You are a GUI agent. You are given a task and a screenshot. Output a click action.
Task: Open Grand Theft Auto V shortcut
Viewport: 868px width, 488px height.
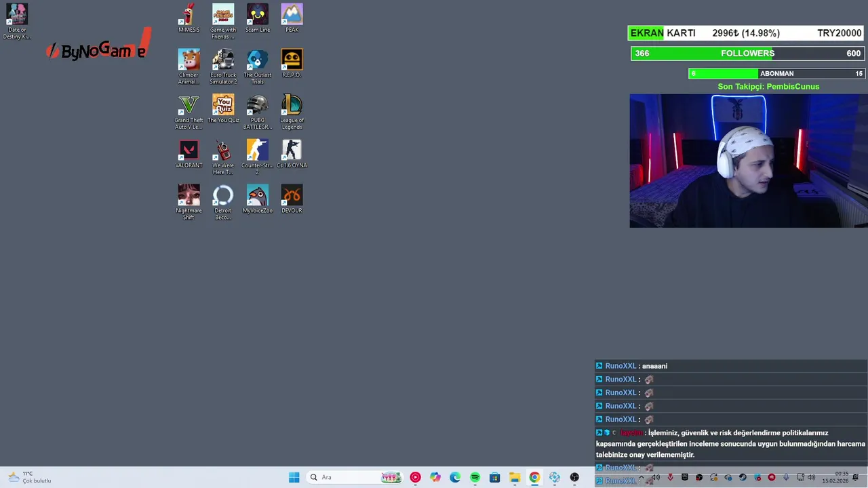coord(189,112)
